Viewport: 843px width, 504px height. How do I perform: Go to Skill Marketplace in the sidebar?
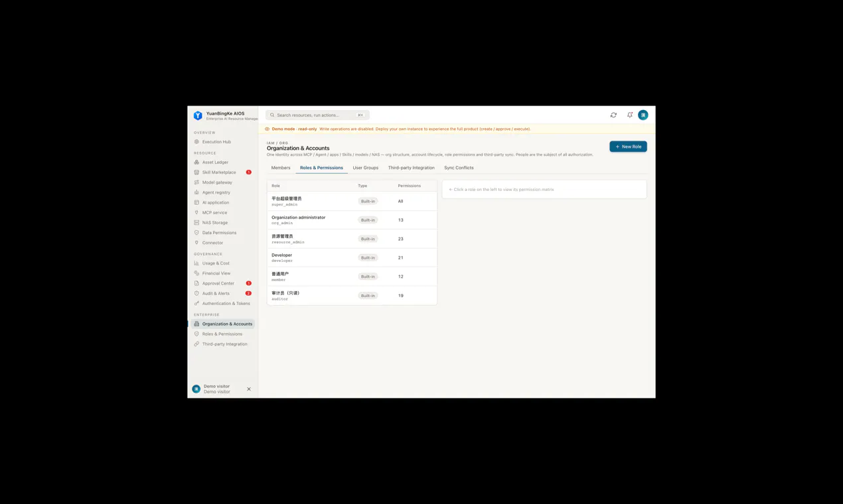point(223,172)
